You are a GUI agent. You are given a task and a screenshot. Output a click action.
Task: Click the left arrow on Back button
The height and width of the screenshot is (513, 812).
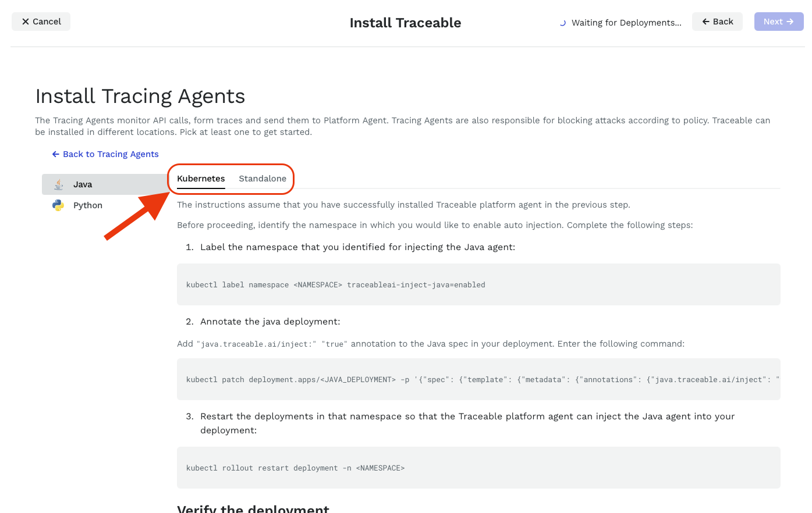coord(705,22)
